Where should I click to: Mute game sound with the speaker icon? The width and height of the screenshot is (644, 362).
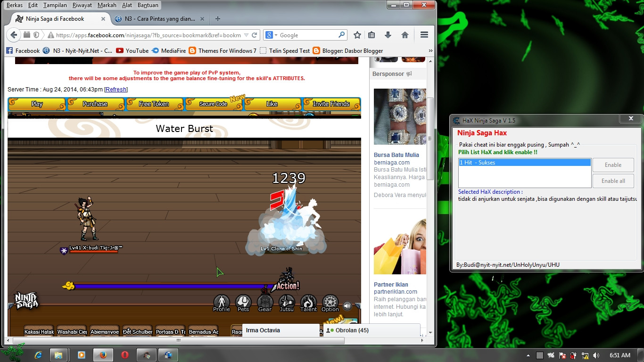(x=347, y=306)
